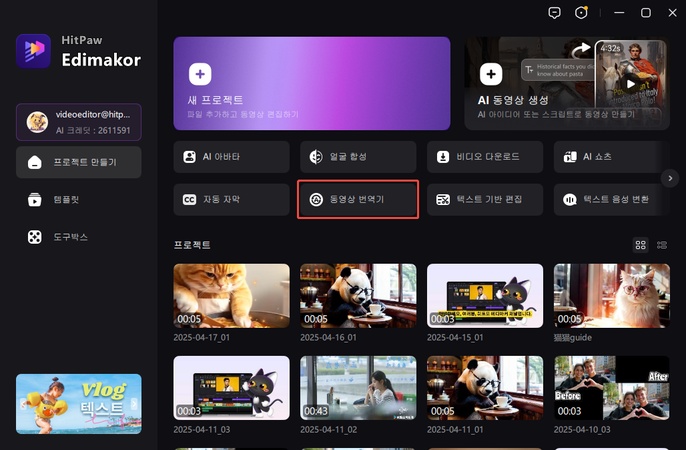Launch 얼굴 합성 face swap tool

357,157
